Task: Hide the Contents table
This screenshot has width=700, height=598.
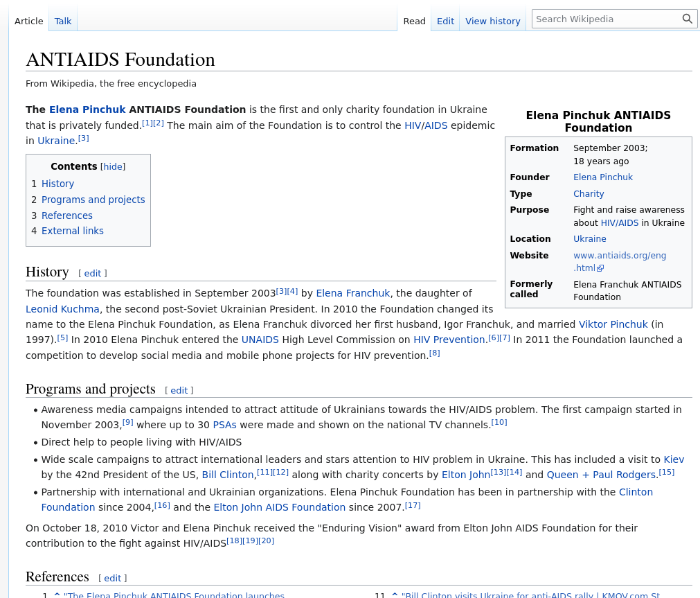Action: pyautogui.click(x=113, y=167)
